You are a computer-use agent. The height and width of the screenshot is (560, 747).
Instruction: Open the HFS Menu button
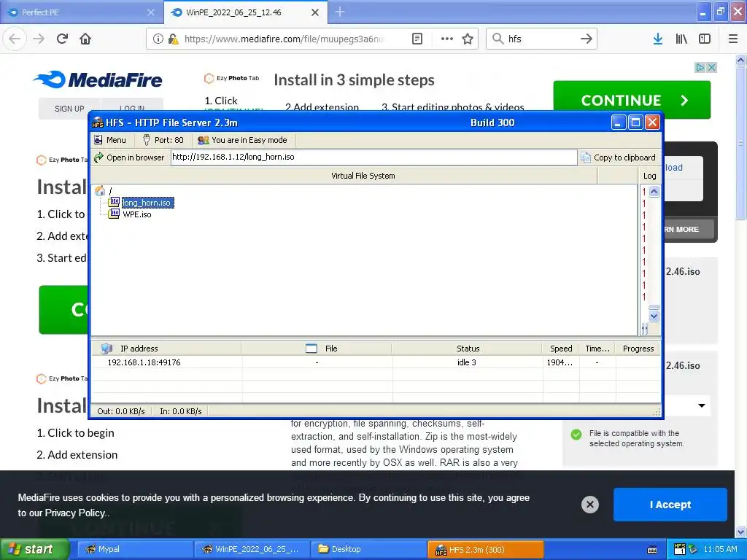[x=111, y=140]
